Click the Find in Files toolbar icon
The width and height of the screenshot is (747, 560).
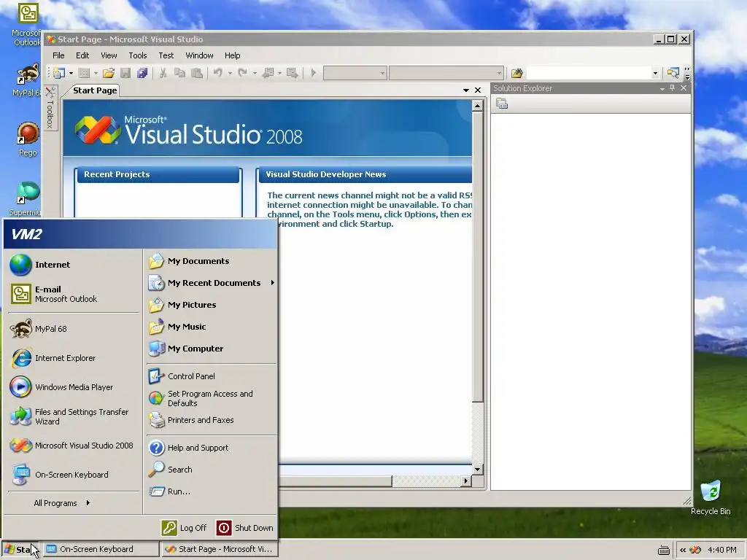pyautogui.click(x=517, y=73)
